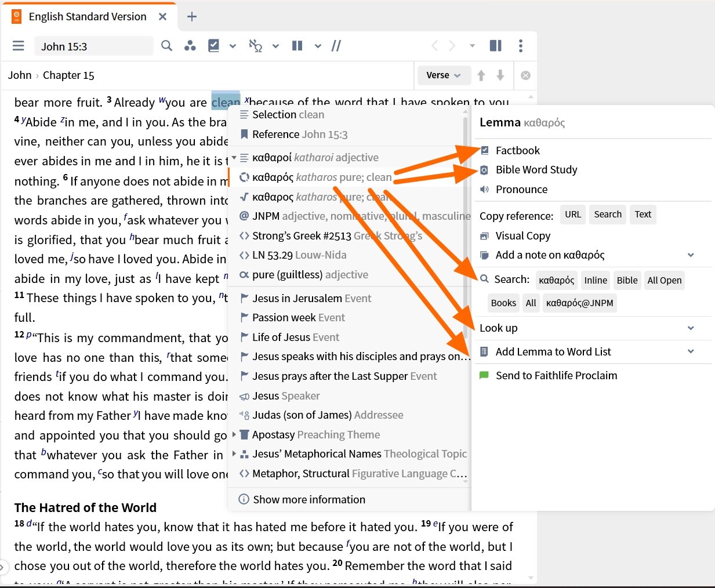Image resolution: width=715 pixels, height=588 pixels.
Task: Open Bible Word Study
Action: [x=529, y=169]
